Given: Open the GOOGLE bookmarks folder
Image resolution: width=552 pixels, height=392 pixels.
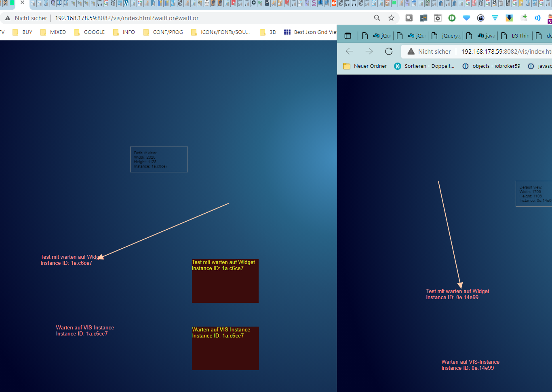Looking at the screenshot, I should pos(89,32).
